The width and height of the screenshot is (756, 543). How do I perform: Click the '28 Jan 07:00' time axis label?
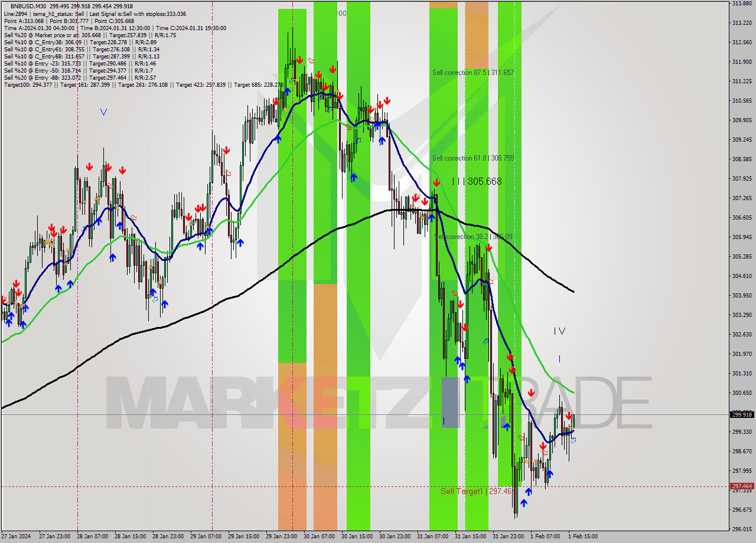[93, 537]
